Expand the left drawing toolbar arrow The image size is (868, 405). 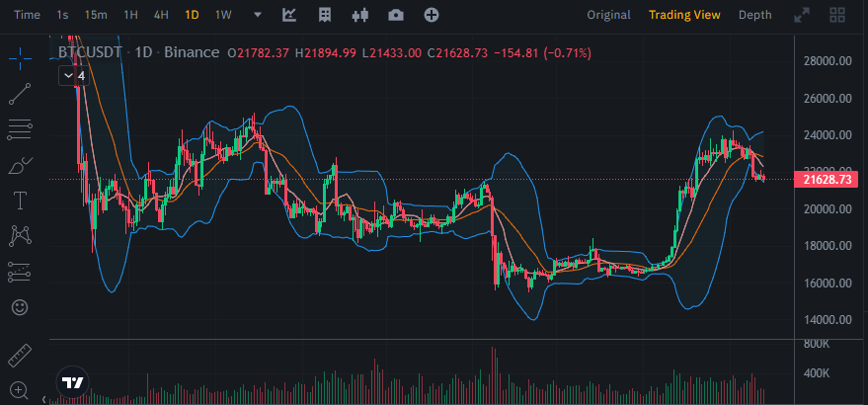tap(44, 399)
